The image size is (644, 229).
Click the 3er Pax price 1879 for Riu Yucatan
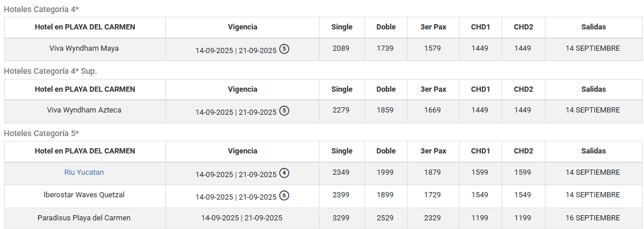[x=432, y=172]
